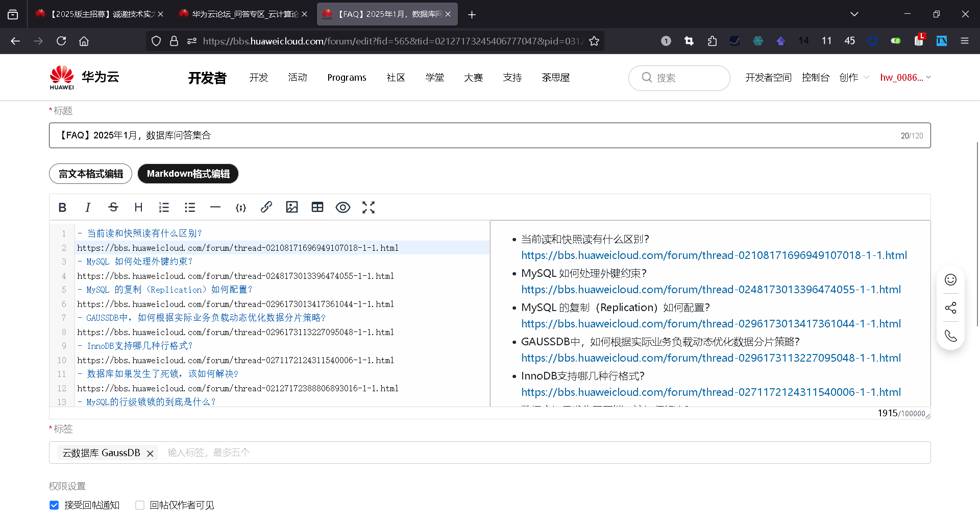Screen dimensions: 980x521
Task: Remove the 云数据库 GaussDB tag
Action: pos(150,453)
